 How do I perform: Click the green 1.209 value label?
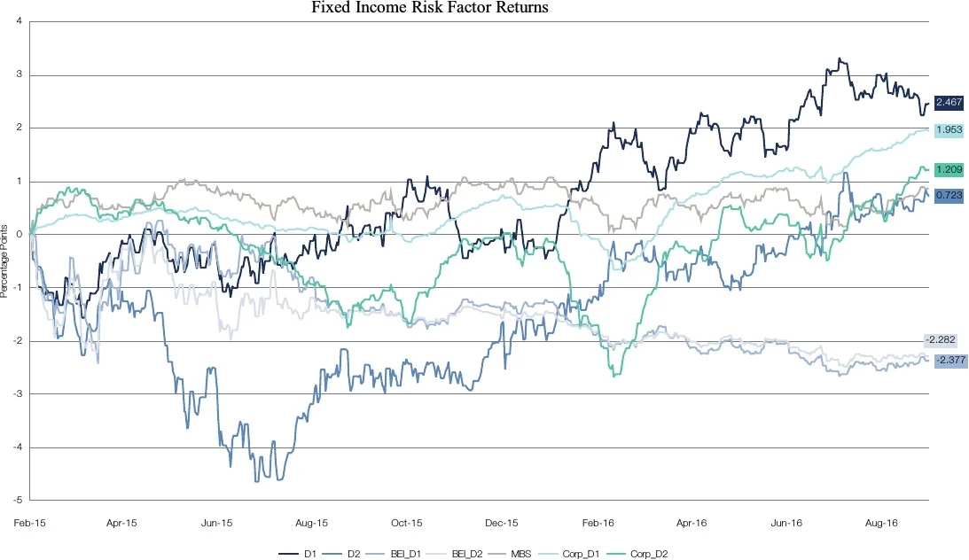click(948, 168)
